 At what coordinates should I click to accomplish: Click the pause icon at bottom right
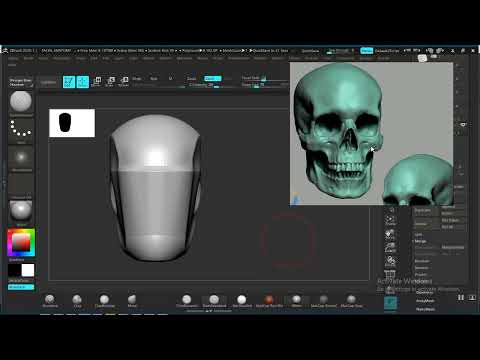click(x=461, y=297)
